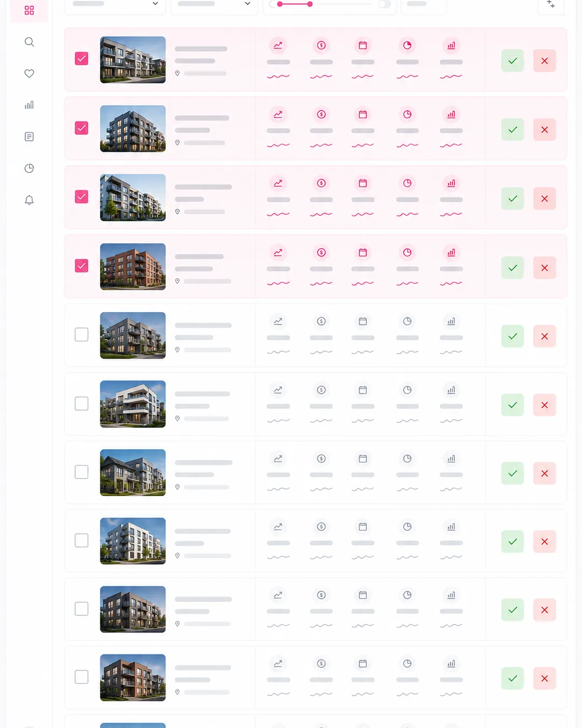Click the left handle of the range slider
Viewport: 582px width, 728px height.
(280, 4)
